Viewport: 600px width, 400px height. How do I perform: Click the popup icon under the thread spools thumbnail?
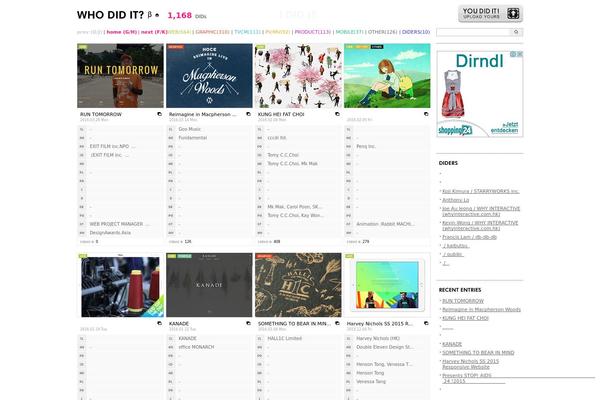160,323
